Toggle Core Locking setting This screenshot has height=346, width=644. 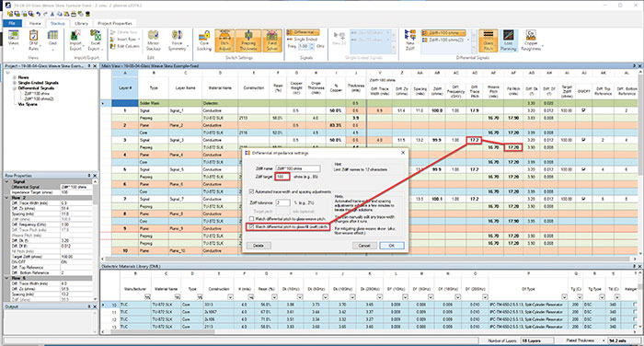click(x=204, y=40)
